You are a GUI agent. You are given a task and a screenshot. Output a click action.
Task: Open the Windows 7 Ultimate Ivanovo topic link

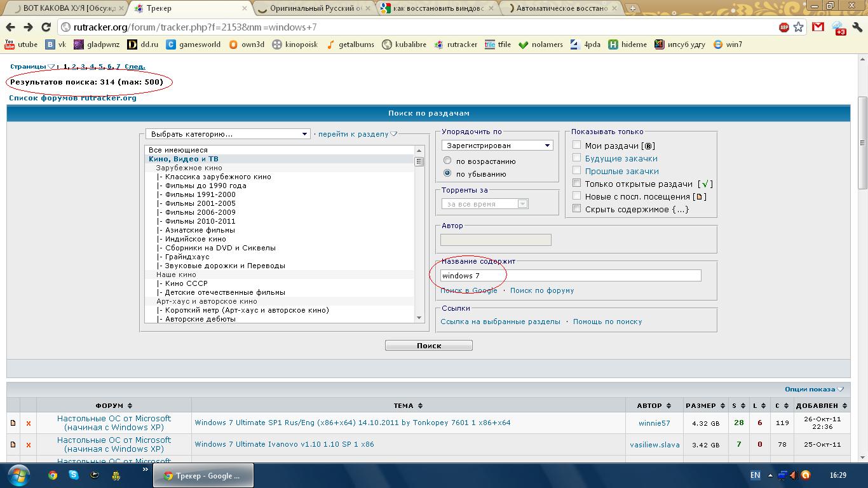click(284, 444)
